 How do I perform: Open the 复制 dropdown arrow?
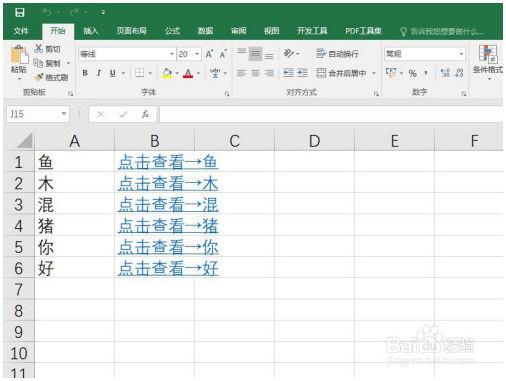68,63
